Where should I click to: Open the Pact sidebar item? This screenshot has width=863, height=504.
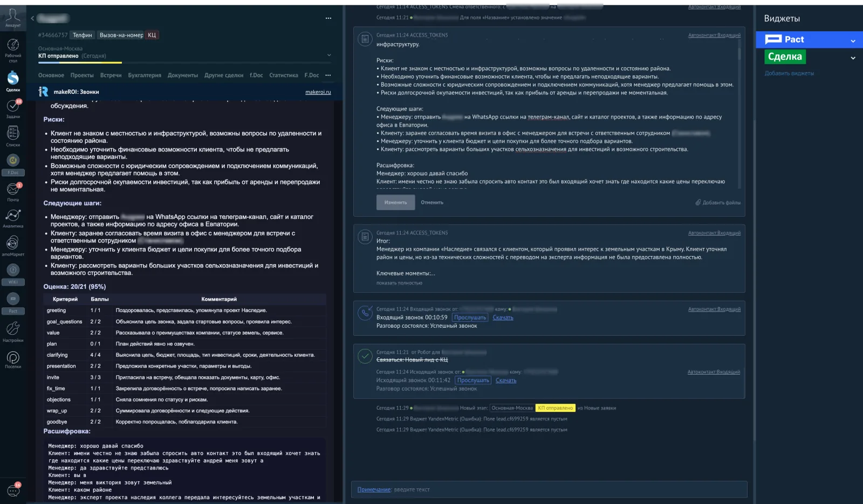click(13, 303)
